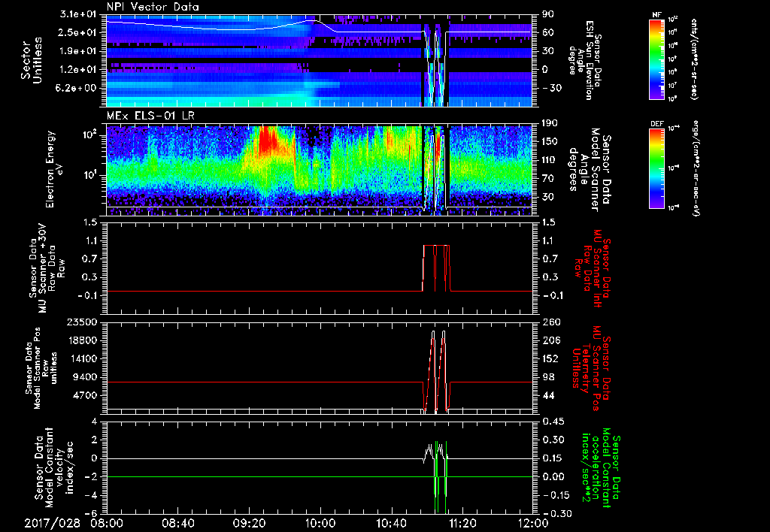This screenshot has width=770, height=532.
Task: Click the 'ergs/(cm**2-sr-sec-eV)' units label
Action: click(x=696, y=169)
